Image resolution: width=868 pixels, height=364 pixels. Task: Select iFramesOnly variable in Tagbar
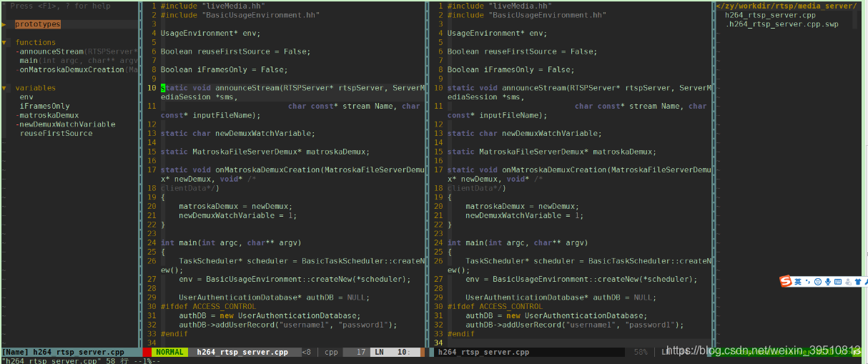click(44, 106)
